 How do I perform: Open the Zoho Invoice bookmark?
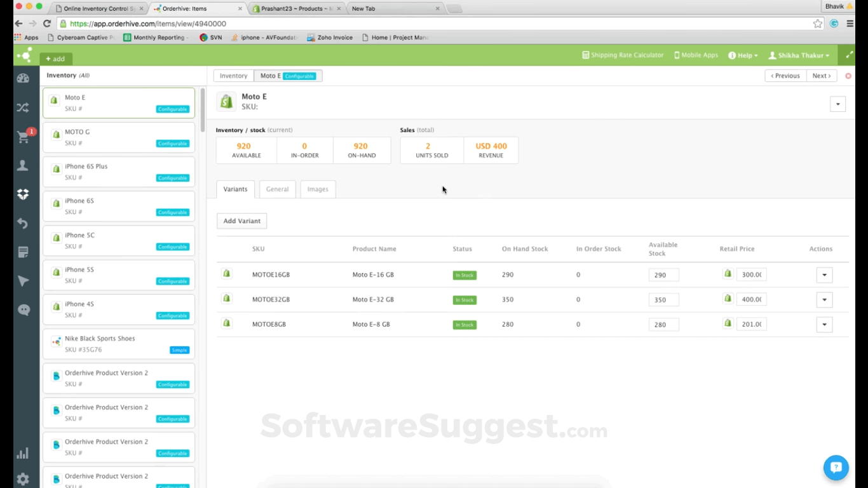click(x=330, y=37)
